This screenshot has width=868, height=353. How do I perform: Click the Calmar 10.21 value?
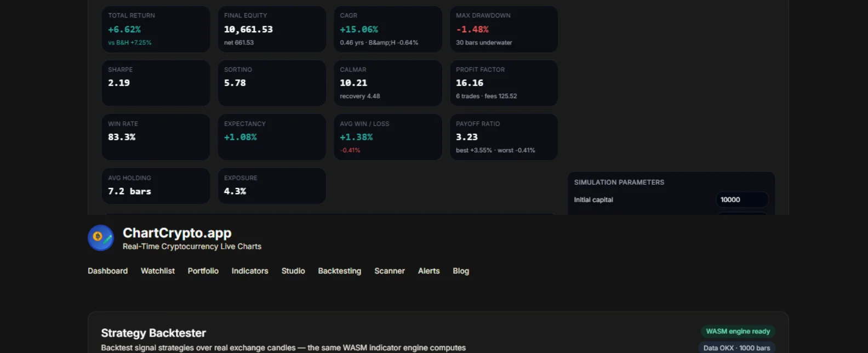coord(353,83)
